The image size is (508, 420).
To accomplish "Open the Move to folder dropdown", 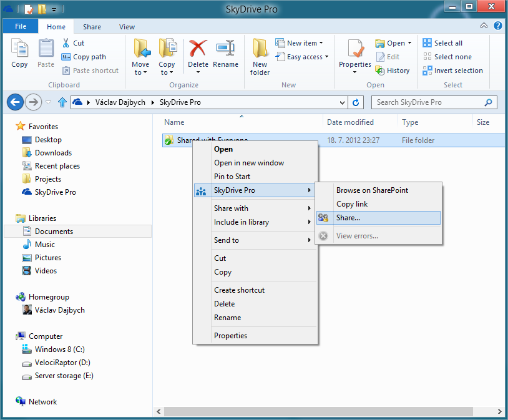I will point(140,57).
